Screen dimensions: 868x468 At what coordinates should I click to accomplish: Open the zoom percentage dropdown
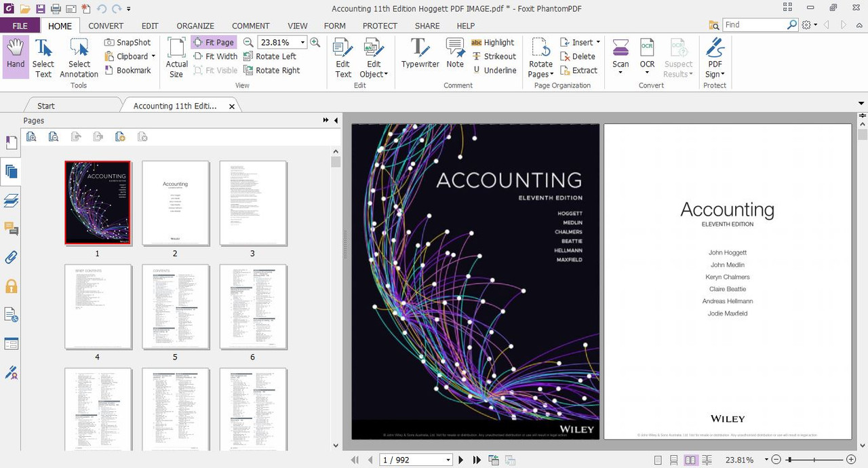302,42
